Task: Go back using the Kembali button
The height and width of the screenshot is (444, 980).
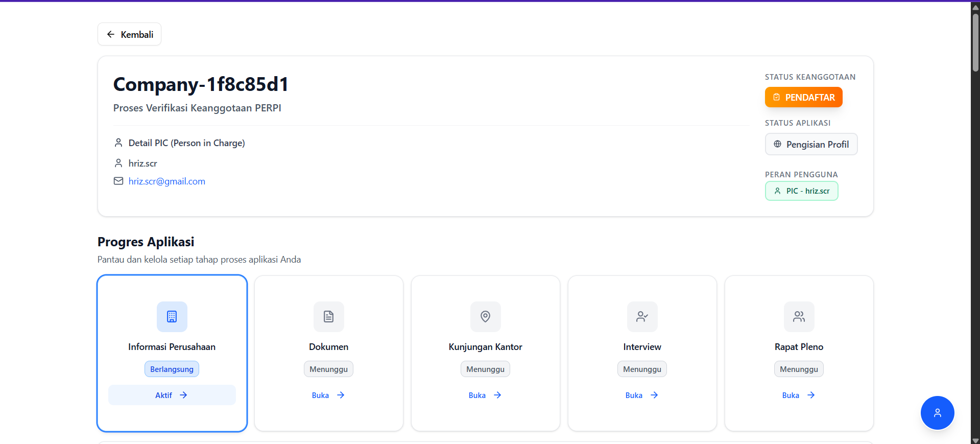Action: click(x=130, y=34)
